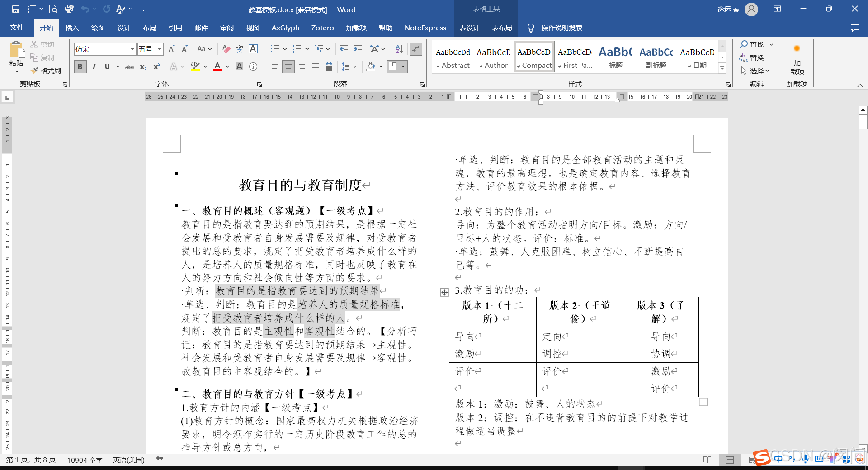Copy the selection with 复制
The width and height of the screenshot is (868, 470).
pos(42,57)
